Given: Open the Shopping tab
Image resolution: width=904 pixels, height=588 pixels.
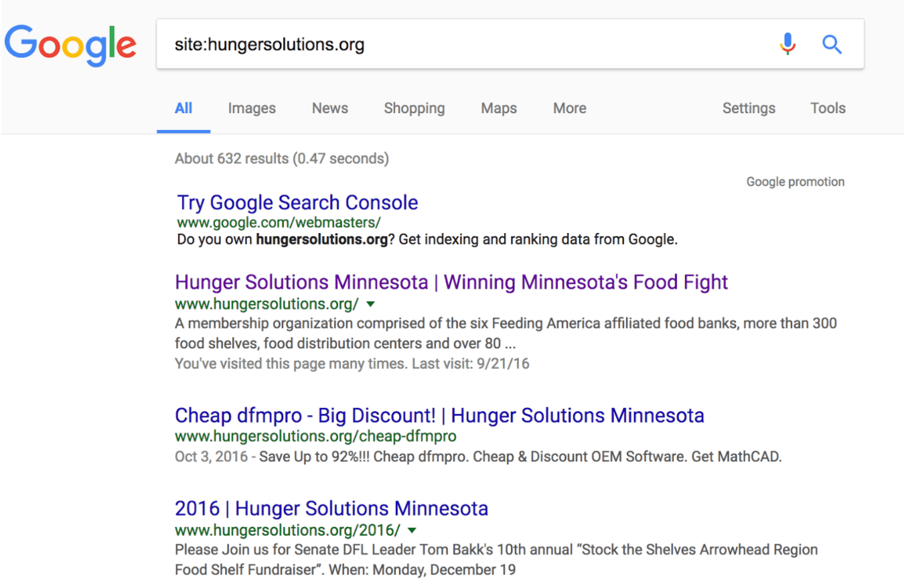Looking at the screenshot, I should [x=414, y=108].
